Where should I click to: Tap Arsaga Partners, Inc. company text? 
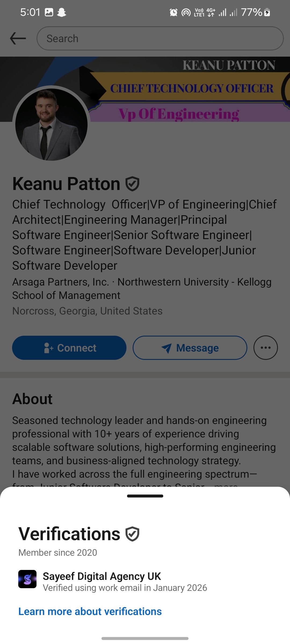click(61, 282)
